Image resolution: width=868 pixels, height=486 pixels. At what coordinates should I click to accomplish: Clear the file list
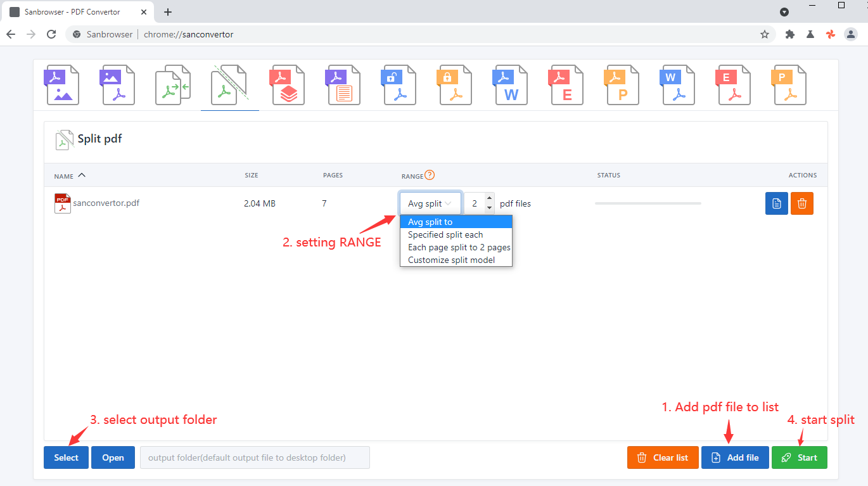pyautogui.click(x=663, y=457)
